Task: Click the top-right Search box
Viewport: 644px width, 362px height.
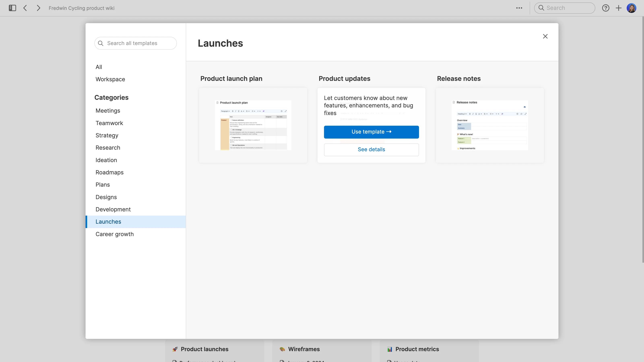Action: 565,8
